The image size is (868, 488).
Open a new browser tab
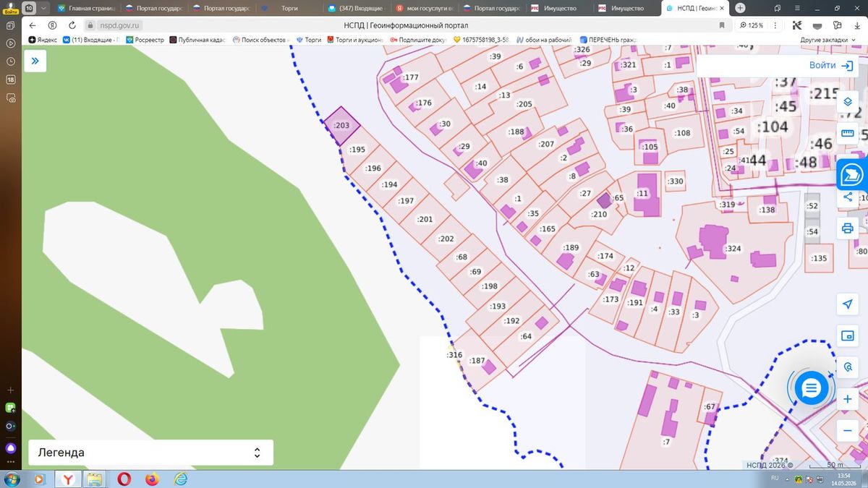(740, 8)
